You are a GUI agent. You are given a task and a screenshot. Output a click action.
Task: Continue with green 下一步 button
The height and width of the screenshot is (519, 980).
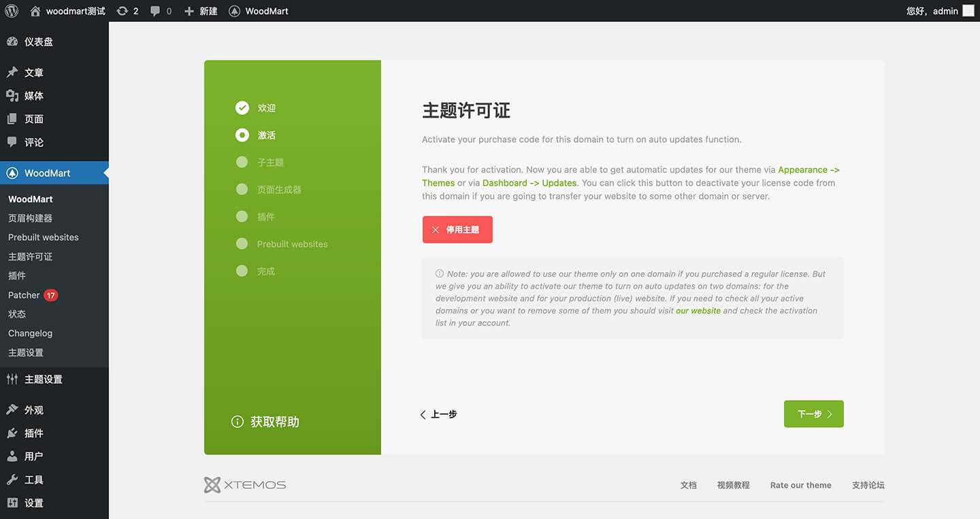(x=814, y=414)
